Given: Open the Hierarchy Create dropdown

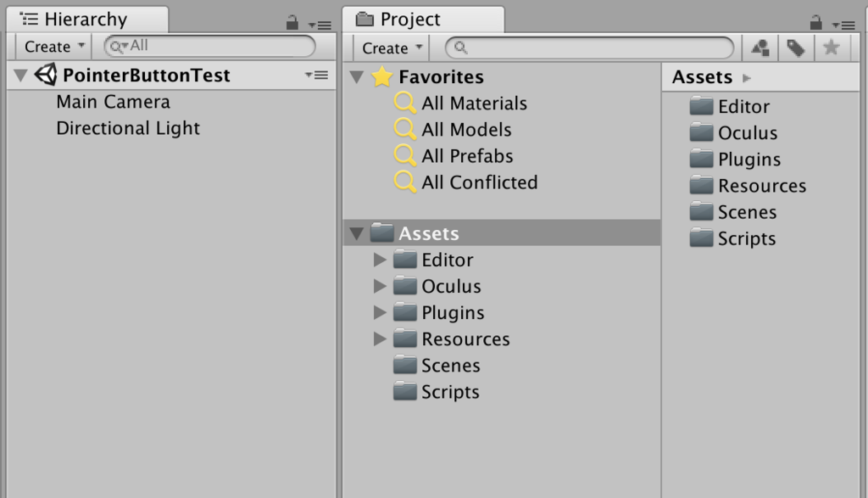Looking at the screenshot, I should (54, 47).
